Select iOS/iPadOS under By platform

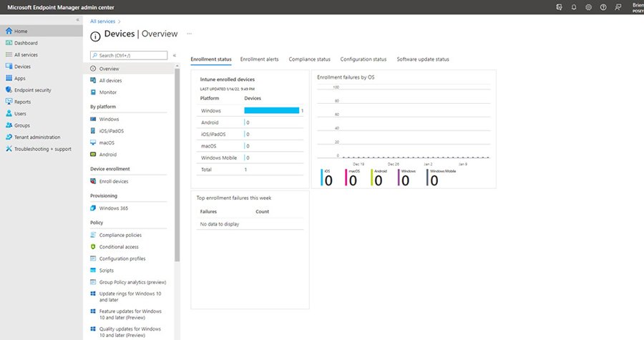pyautogui.click(x=111, y=131)
